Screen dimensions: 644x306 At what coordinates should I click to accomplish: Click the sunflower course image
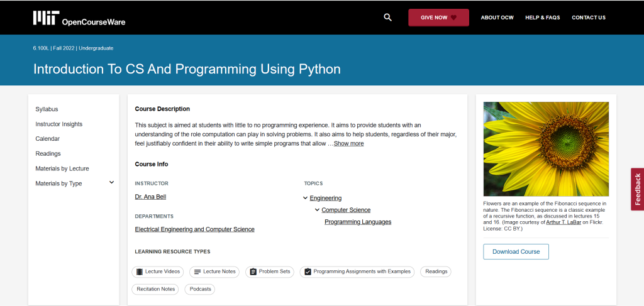(x=546, y=149)
